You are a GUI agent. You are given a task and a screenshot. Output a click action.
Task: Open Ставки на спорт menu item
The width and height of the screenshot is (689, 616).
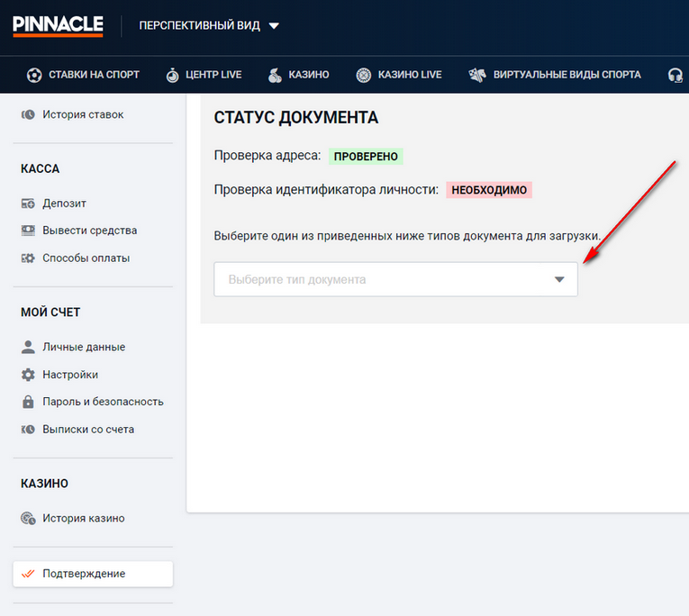click(x=94, y=75)
